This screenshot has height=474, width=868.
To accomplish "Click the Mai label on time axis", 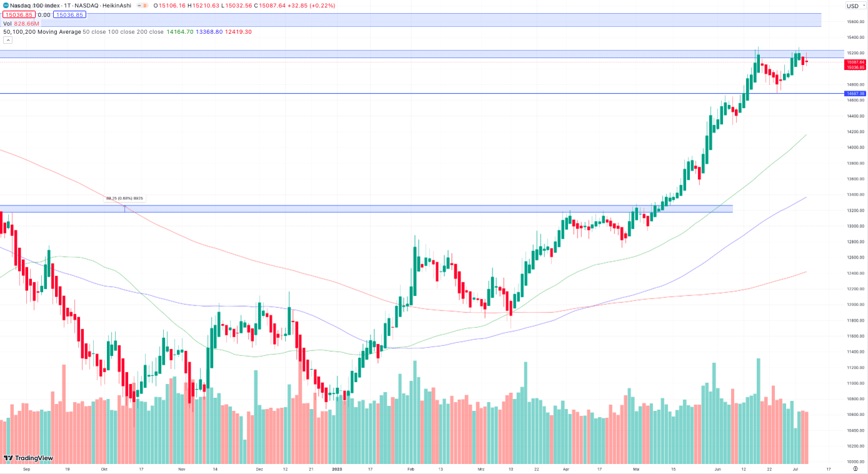I will coord(637,468).
